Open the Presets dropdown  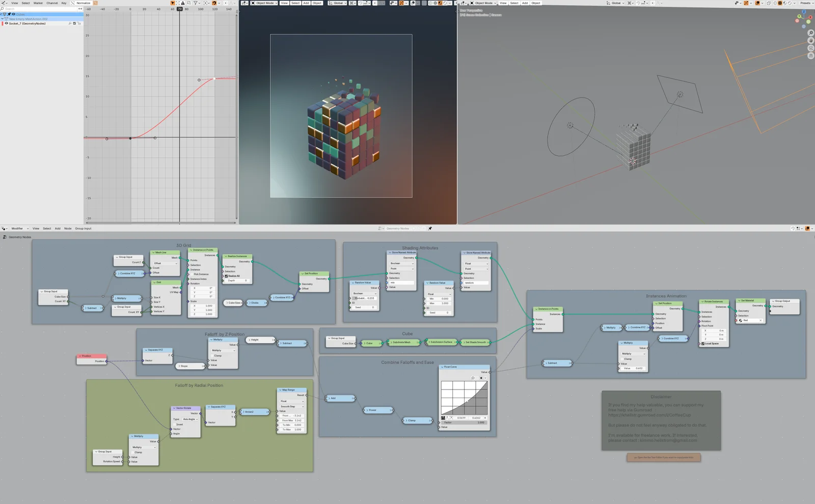806,3
